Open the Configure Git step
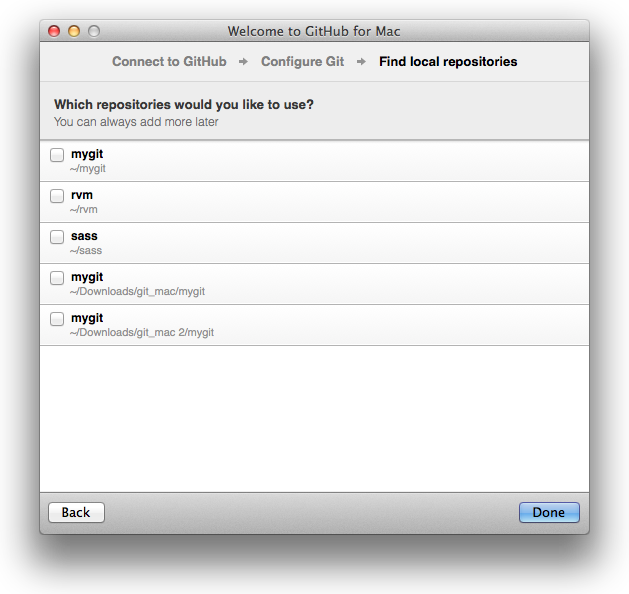 tap(302, 62)
